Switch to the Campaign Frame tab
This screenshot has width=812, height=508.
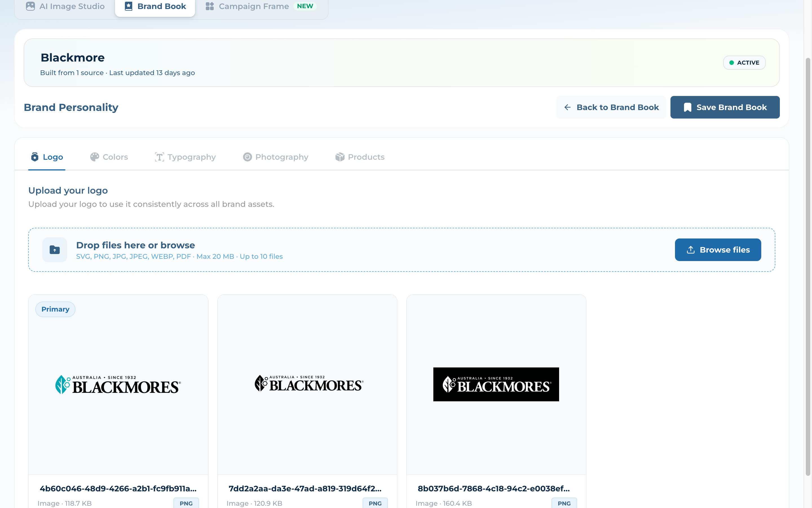(x=261, y=6)
